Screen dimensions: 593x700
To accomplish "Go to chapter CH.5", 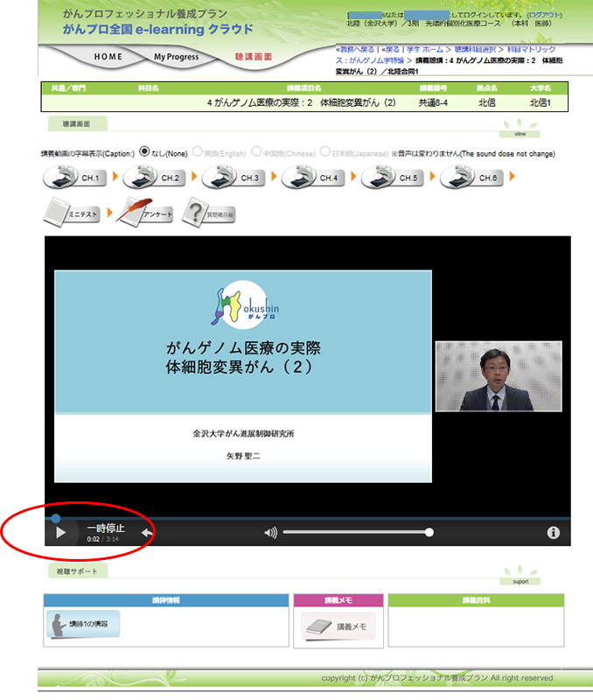I will click(394, 178).
